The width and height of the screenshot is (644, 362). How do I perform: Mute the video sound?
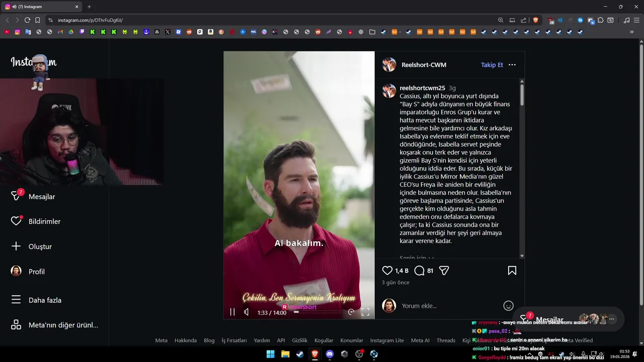[247, 312]
